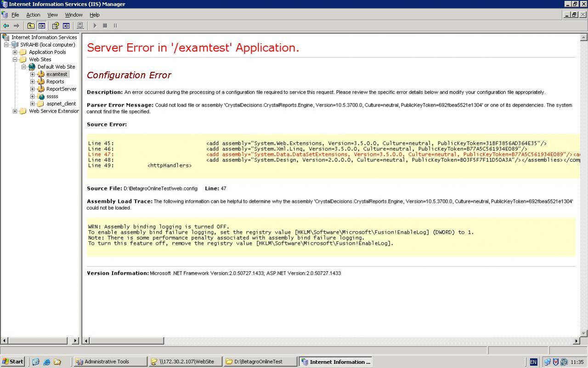
Task: Launch Internet Explorer from Quick Launch
Action: click(46, 362)
